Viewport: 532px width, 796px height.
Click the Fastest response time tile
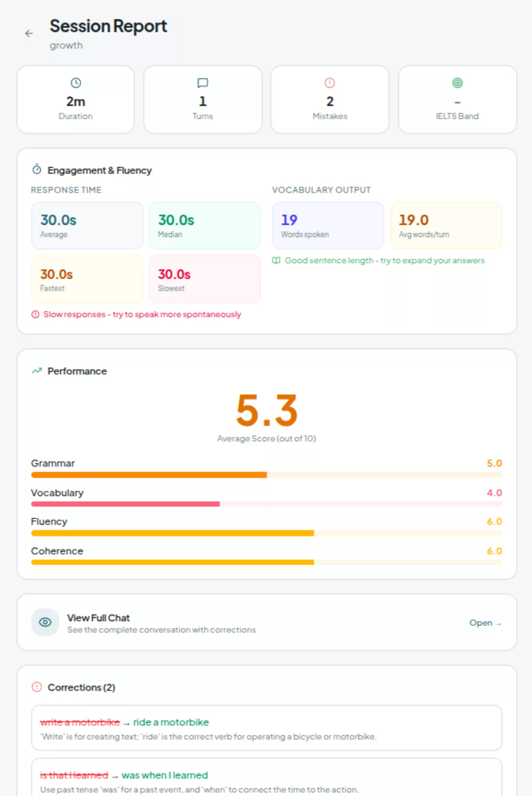[x=87, y=279]
